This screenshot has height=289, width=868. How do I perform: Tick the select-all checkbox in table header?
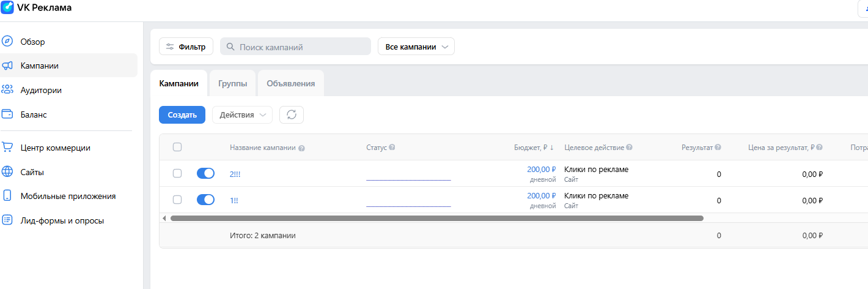(177, 147)
